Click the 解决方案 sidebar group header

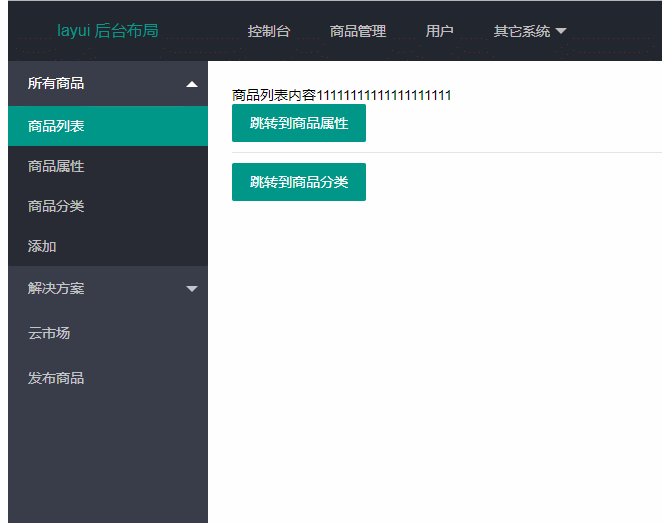[56, 288]
